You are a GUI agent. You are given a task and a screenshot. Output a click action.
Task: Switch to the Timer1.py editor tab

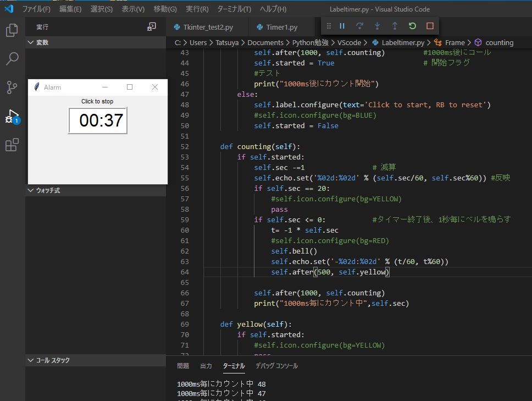tap(281, 27)
